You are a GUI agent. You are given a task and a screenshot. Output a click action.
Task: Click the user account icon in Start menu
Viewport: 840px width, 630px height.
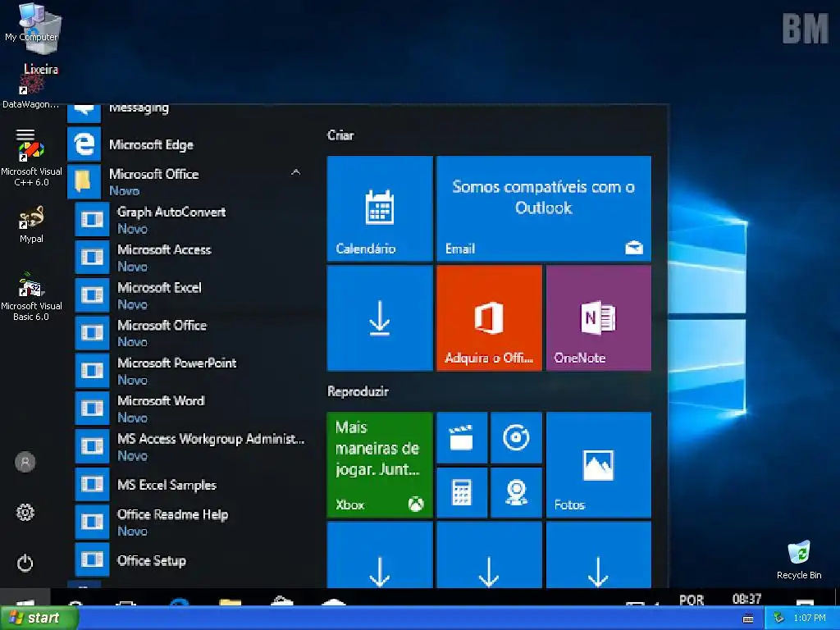coord(25,462)
